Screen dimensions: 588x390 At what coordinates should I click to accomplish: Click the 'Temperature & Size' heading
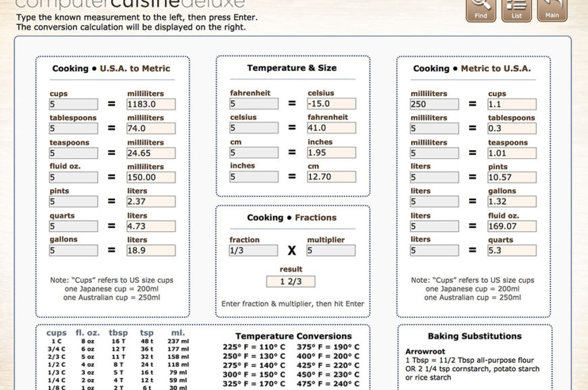292,68
